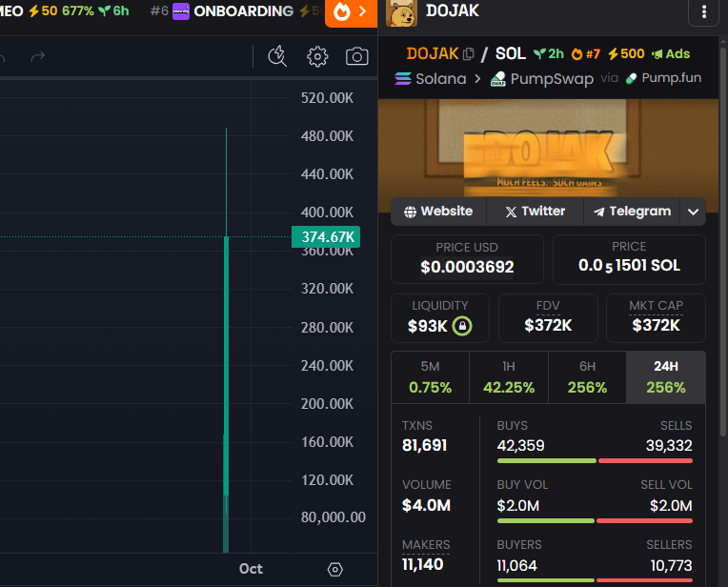The image size is (728, 587).
Task: Click PRICE USD value $0.0003692
Action: (467, 267)
